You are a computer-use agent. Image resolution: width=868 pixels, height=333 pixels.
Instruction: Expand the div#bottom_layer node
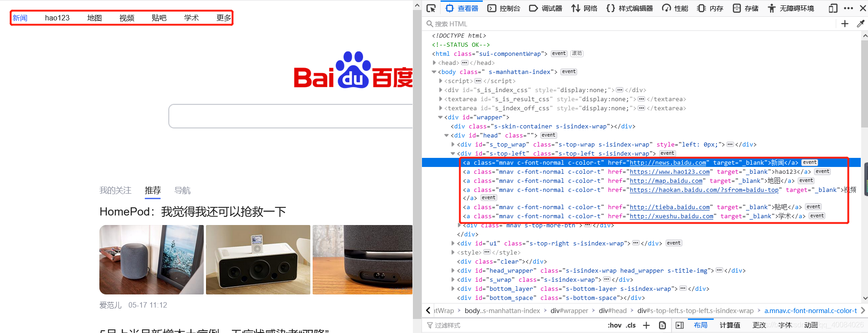point(453,289)
